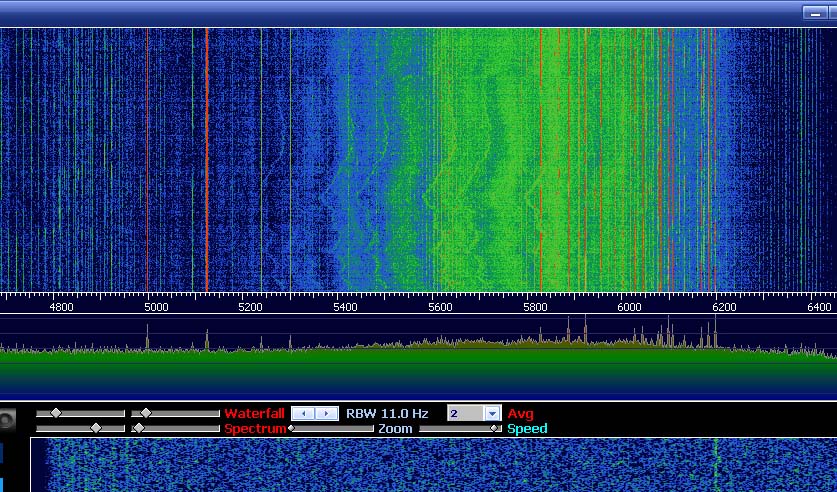The image size is (837, 492).
Task: Click the 5200 mark on the frequency scale
Action: click(x=250, y=307)
